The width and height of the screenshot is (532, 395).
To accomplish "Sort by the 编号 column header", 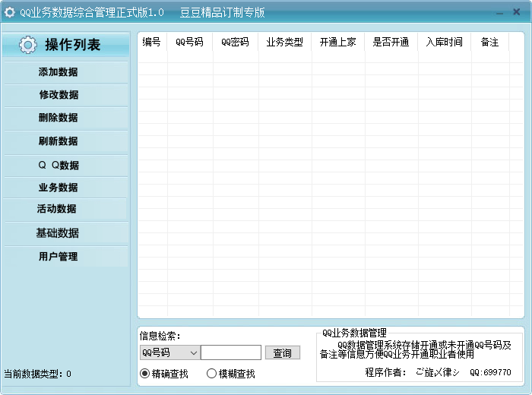I will (151, 42).
